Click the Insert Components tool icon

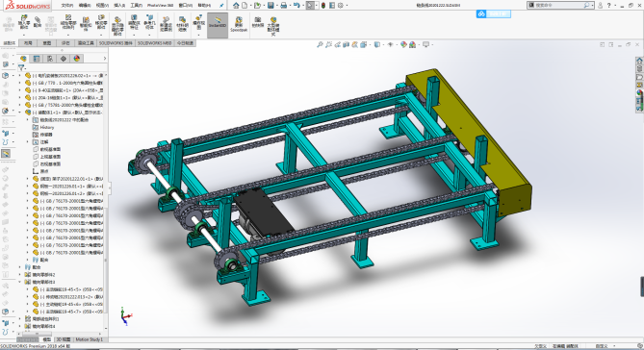point(24,19)
